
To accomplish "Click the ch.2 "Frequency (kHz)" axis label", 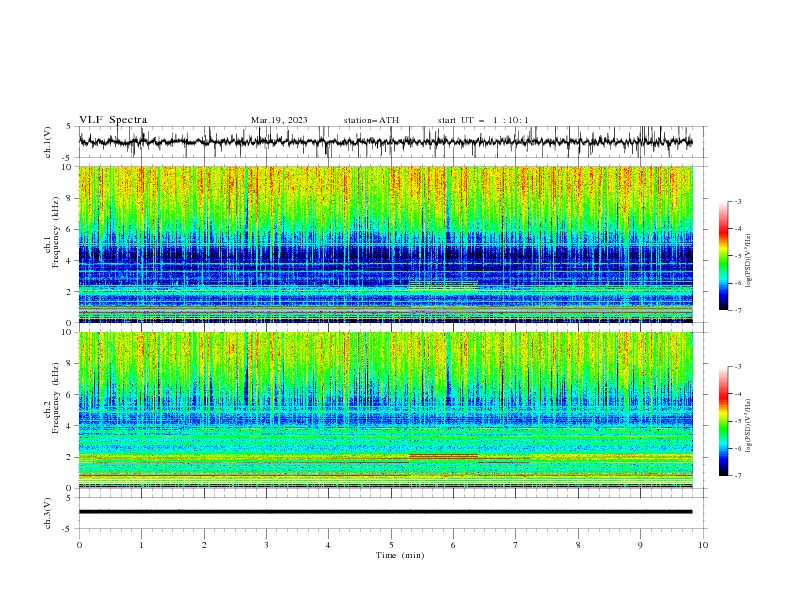I will tap(56, 397).
